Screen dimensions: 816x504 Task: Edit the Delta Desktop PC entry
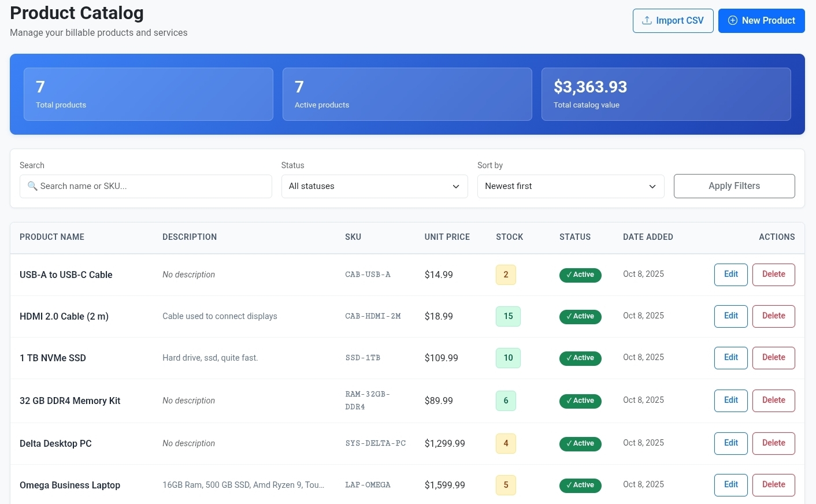[x=730, y=443]
